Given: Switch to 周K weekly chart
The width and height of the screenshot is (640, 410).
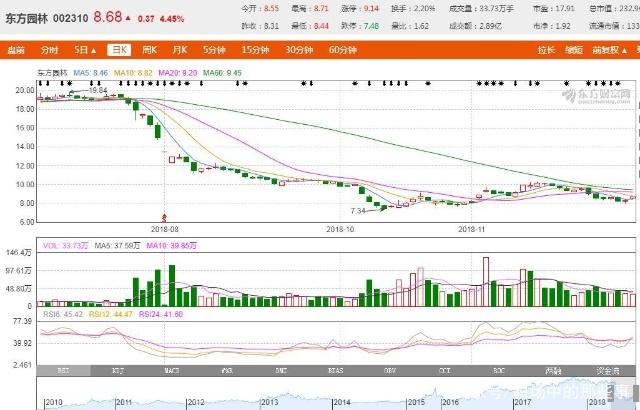Looking at the screenshot, I should click(x=149, y=50).
